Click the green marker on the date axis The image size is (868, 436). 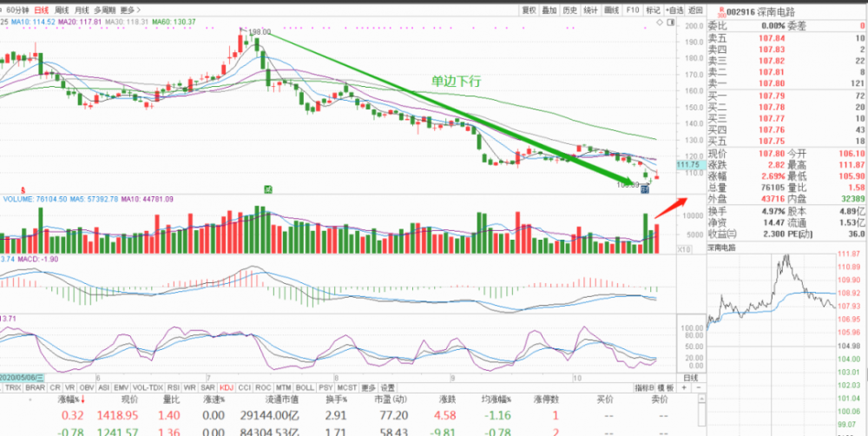(268, 189)
